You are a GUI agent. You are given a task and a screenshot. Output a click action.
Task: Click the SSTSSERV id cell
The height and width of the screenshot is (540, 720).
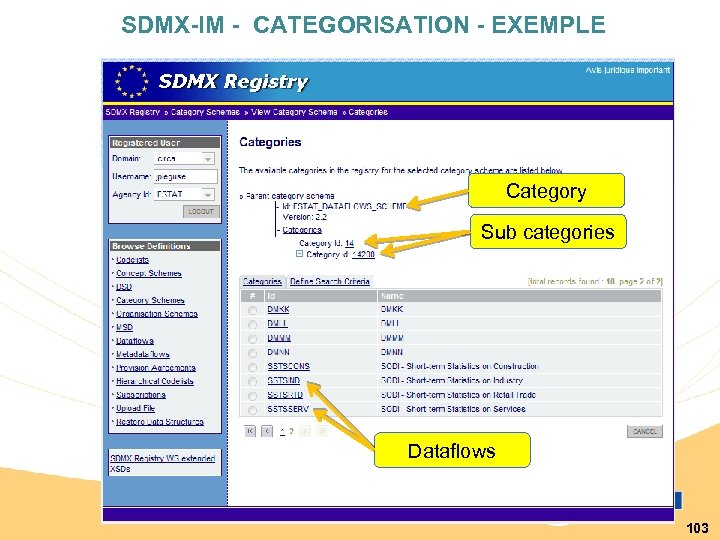coord(288,409)
